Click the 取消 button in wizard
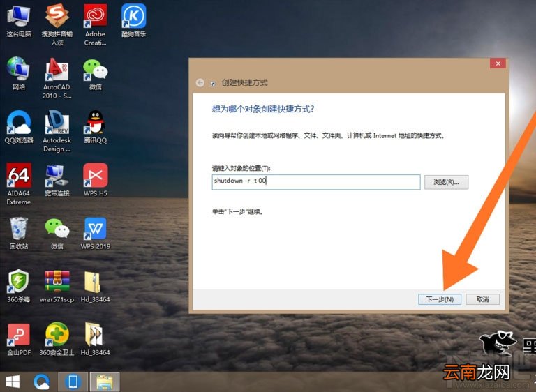536x392 pixels. [483, 299]
